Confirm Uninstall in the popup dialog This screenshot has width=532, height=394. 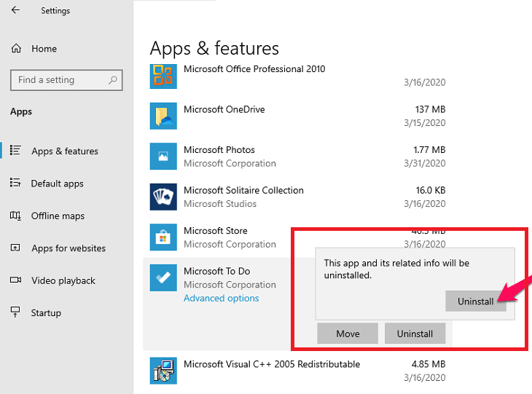pos(476,301)
